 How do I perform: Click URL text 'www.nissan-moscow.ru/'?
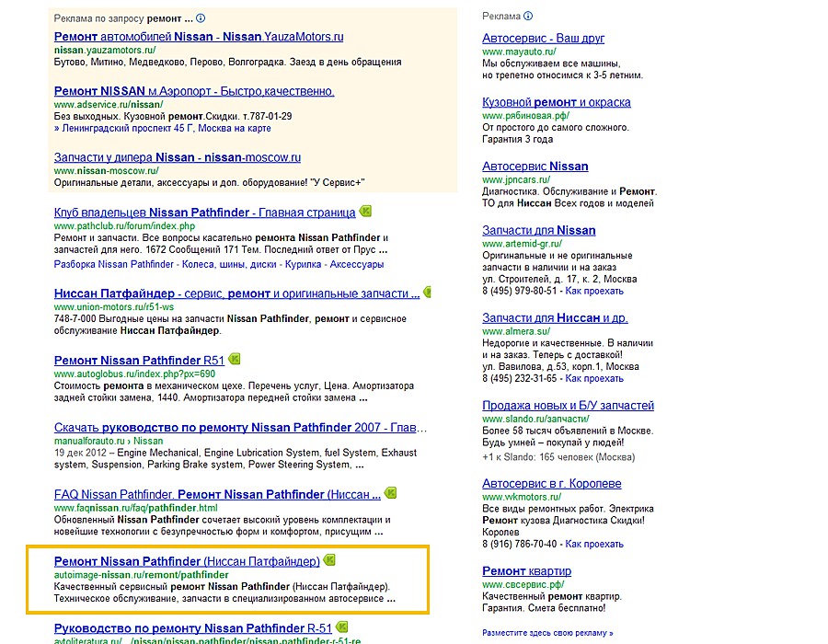(x=106, y=171)
